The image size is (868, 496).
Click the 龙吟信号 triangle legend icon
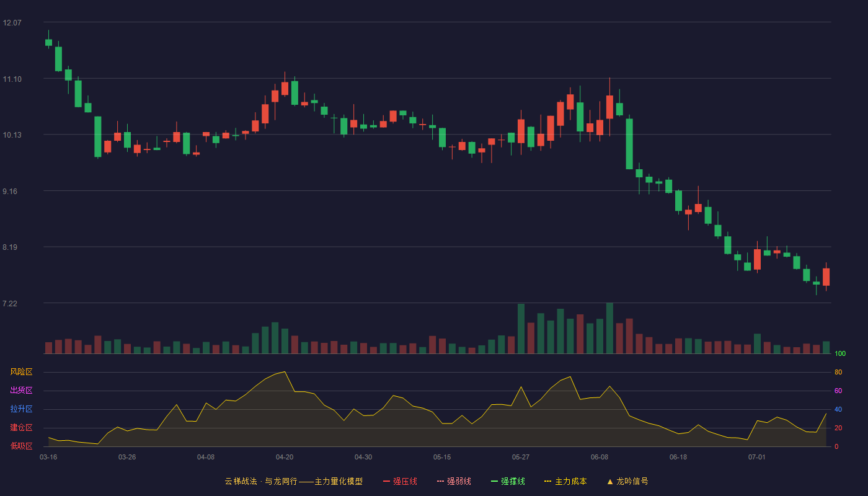click(x=610, y=481)
